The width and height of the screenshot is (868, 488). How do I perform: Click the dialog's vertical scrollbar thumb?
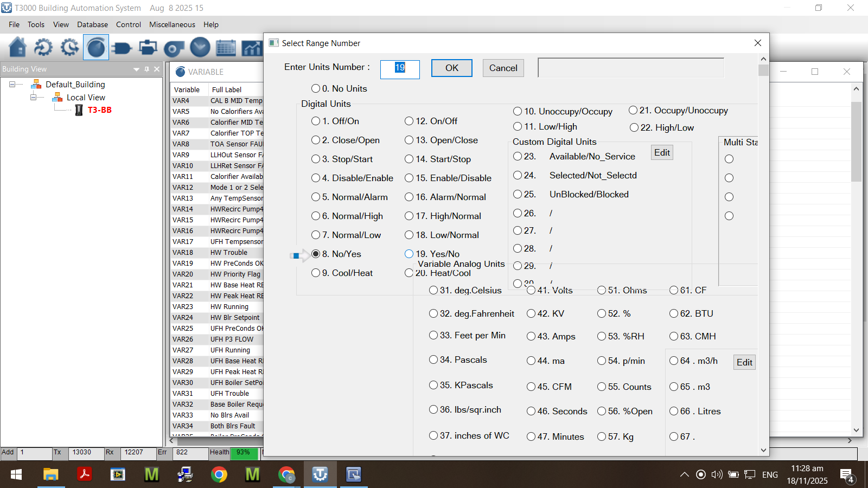pyautogui.click(x=763, y=70)
